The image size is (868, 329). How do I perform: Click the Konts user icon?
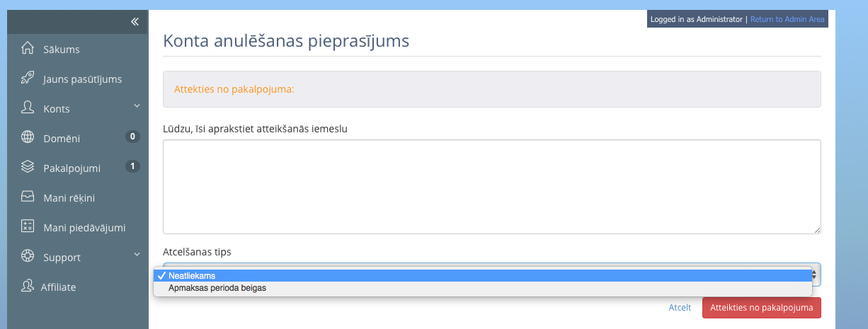coord(28,108)
